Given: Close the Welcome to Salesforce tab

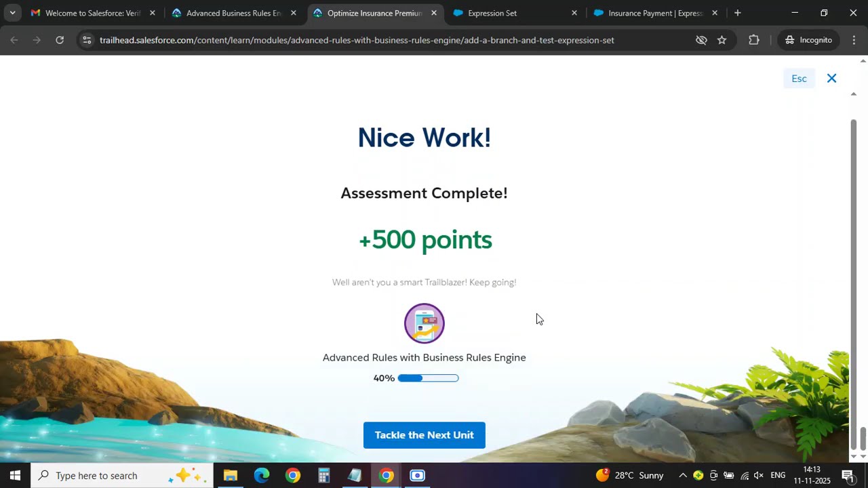Looking at the screenshot, I should (x=153, y=13).
